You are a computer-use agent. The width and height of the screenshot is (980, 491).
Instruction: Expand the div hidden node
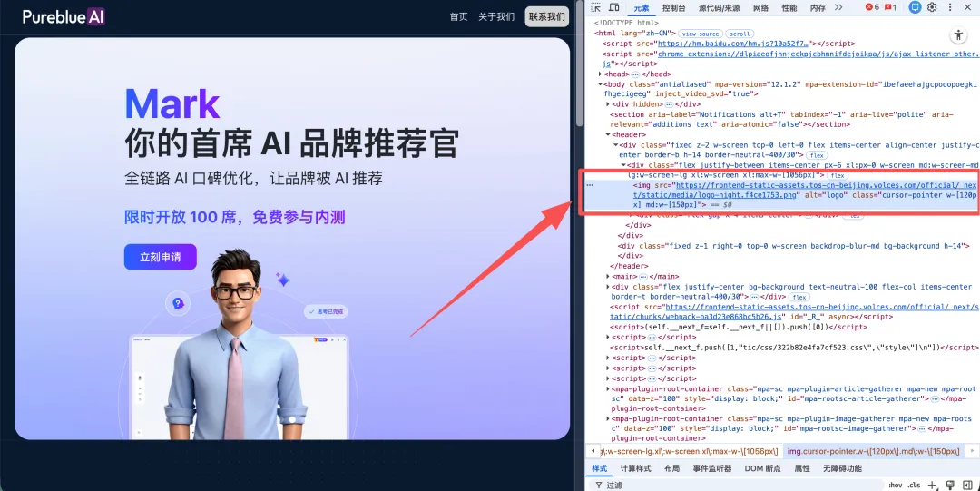click(608, 103)
